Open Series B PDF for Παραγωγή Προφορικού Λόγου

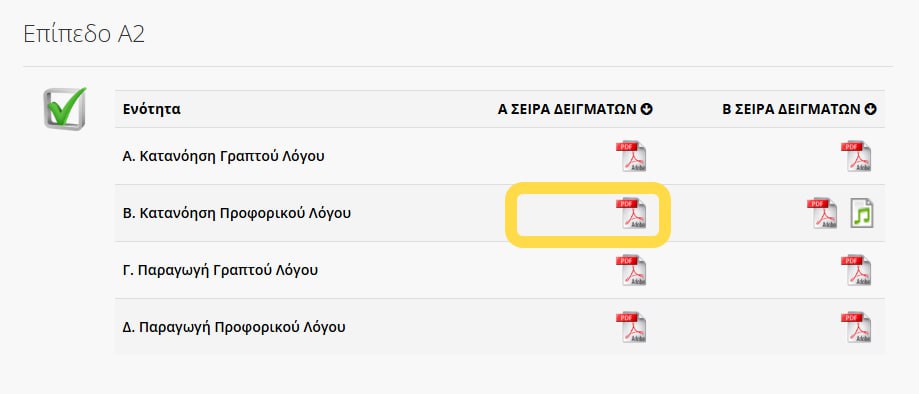click(x=856, y=327)
